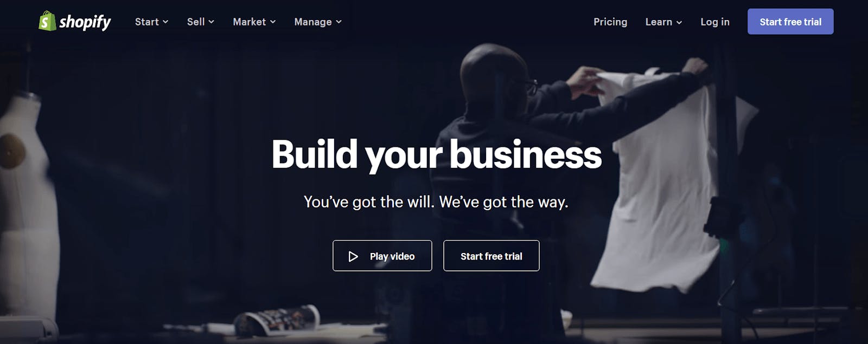The width and height of the screenshot is (868, 344).
Task: Open the Market navigation item
Action: [250, 22]
